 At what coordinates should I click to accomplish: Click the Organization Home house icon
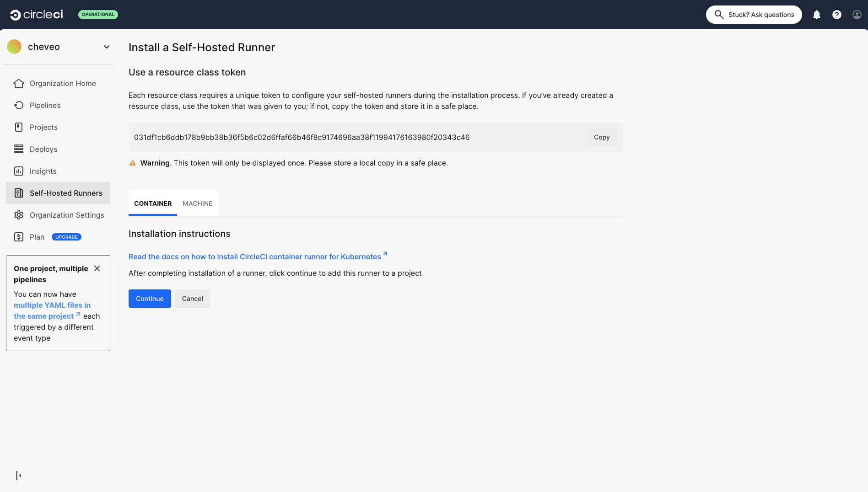pyautogui.click(x=19, y=83)
